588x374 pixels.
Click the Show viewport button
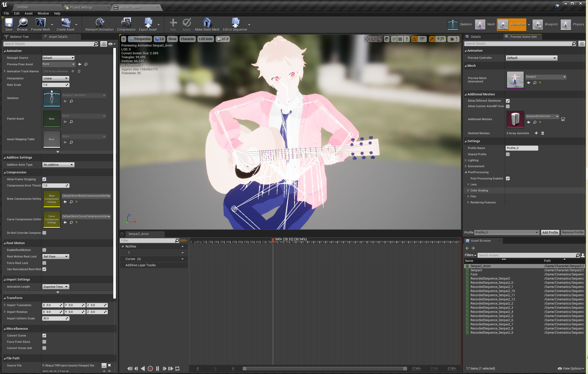coord(172,39)
